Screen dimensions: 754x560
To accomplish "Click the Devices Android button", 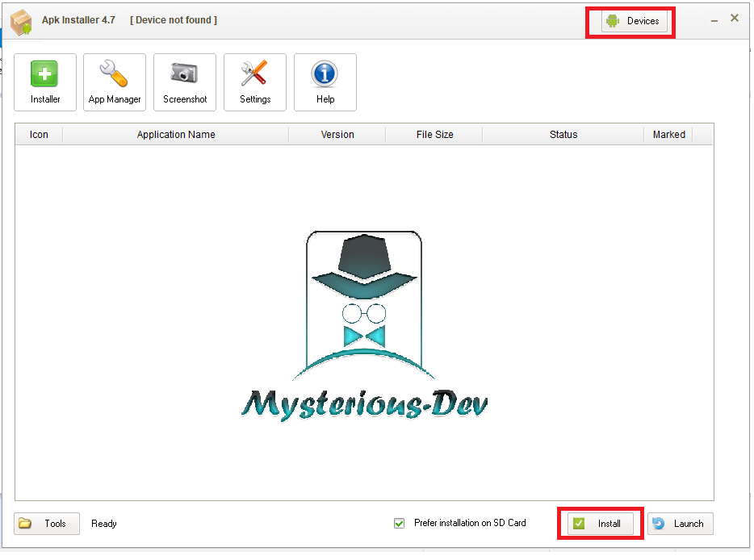I will point(635,21).
